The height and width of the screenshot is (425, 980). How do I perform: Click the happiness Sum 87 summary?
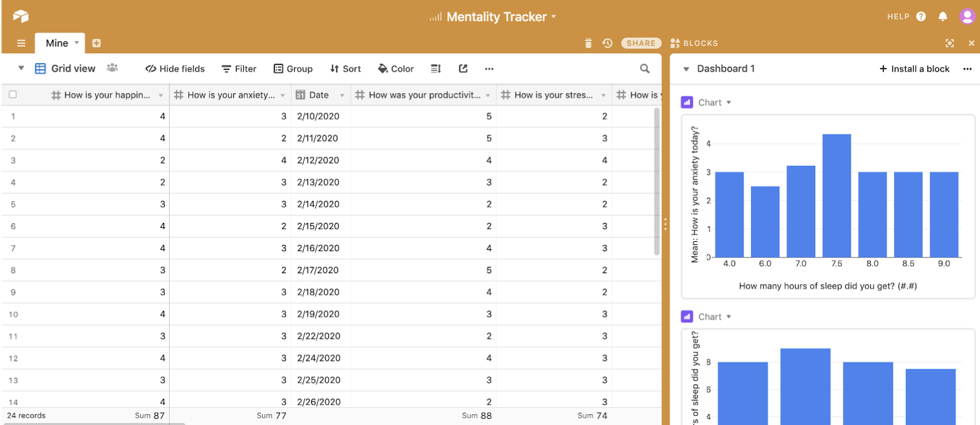[x=150, y=415]
